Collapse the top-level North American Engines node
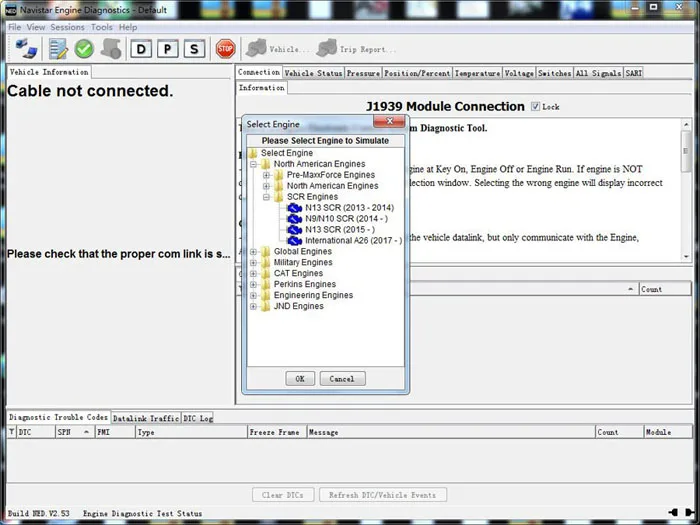 point(254,164)
